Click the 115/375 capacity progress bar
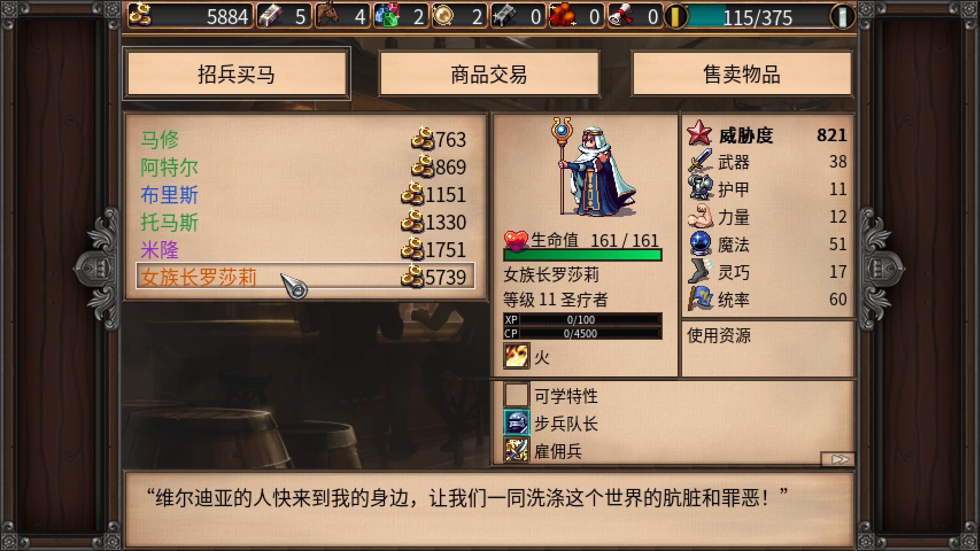The image size is (980, 551). (759, 17)
